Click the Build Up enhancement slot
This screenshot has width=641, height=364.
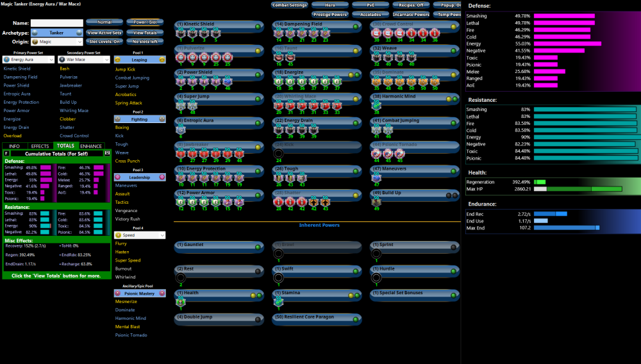377,202
